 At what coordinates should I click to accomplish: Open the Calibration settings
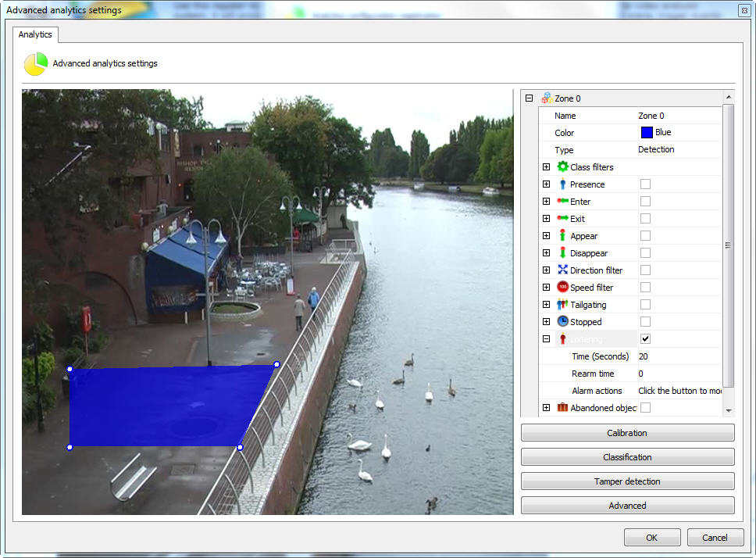627,433
